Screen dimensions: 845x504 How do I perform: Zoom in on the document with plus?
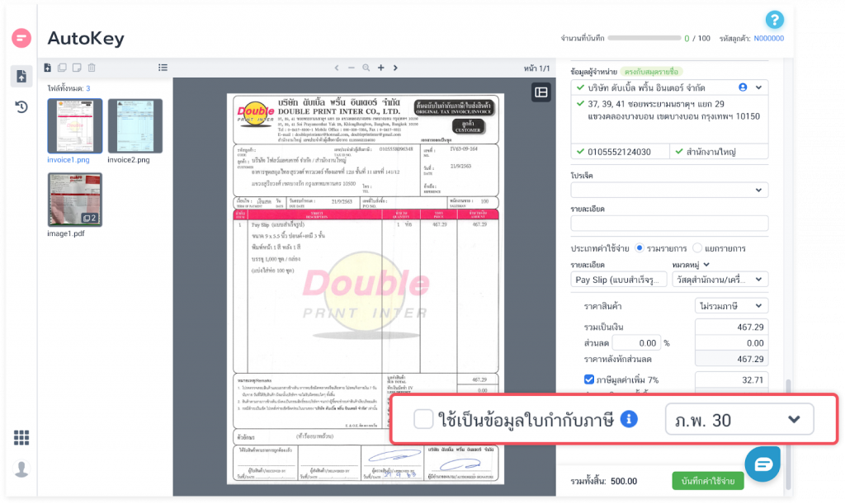coord(380,68)
